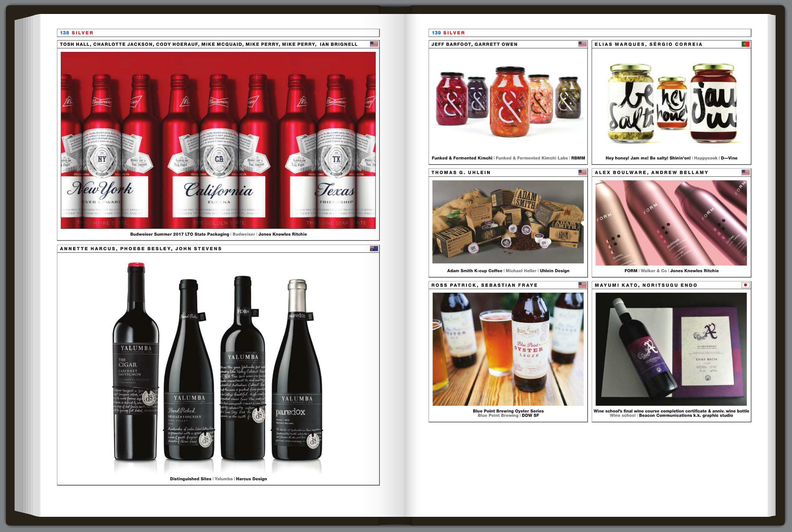
Task: Open the pink FORM bottles image
Action: tap(671, 223)
